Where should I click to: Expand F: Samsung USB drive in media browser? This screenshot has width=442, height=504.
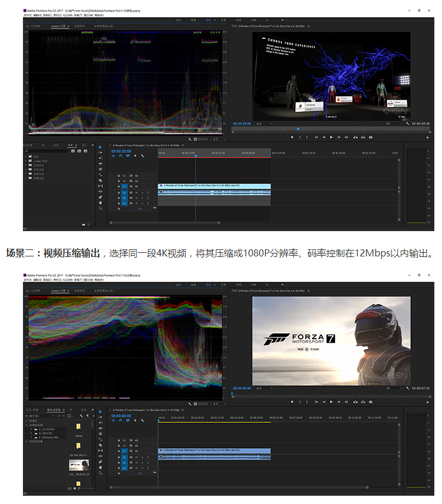click(32, 438)
